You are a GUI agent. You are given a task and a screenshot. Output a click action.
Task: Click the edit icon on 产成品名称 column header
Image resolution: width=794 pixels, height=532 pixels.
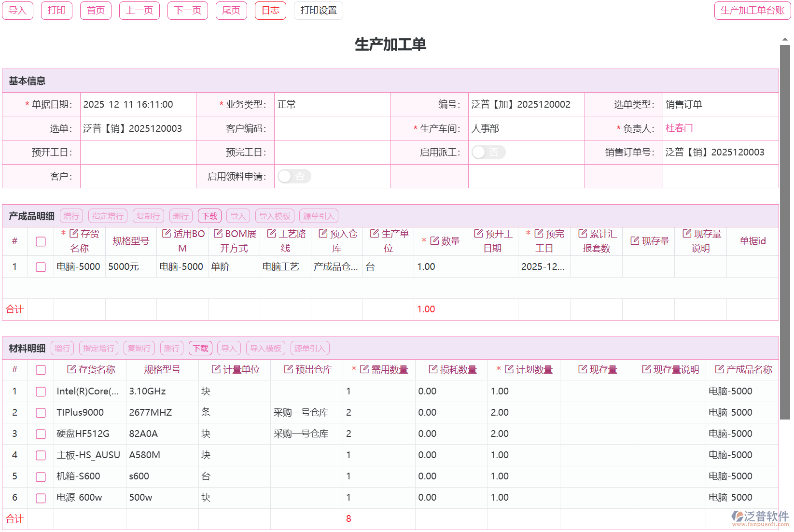coord(719,369)
